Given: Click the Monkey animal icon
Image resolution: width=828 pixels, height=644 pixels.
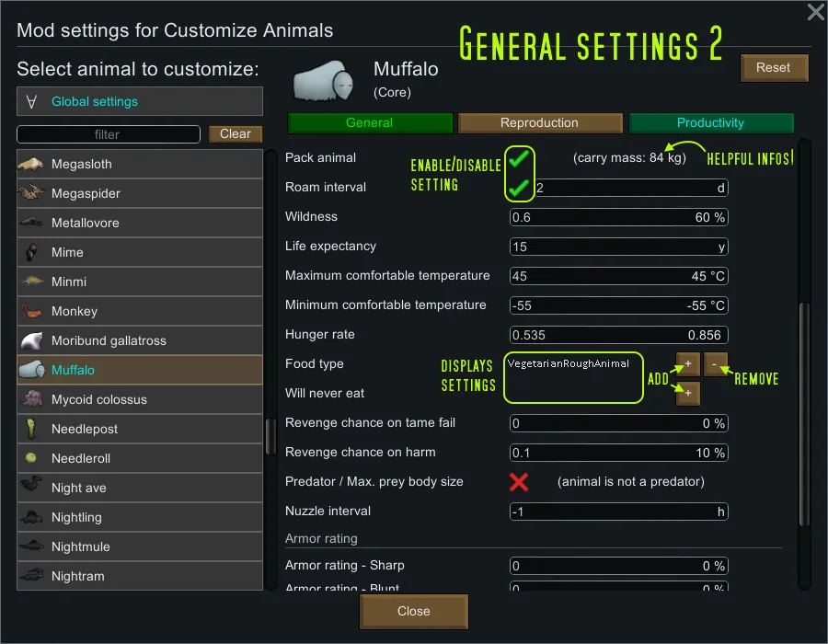Looking at the screenshot, I should point(31,311).
